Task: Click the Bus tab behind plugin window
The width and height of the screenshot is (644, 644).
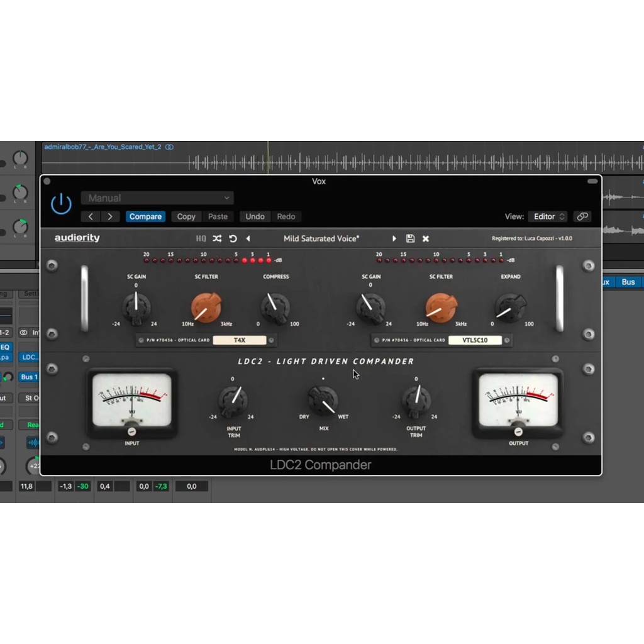Action: tap(628, 282)
